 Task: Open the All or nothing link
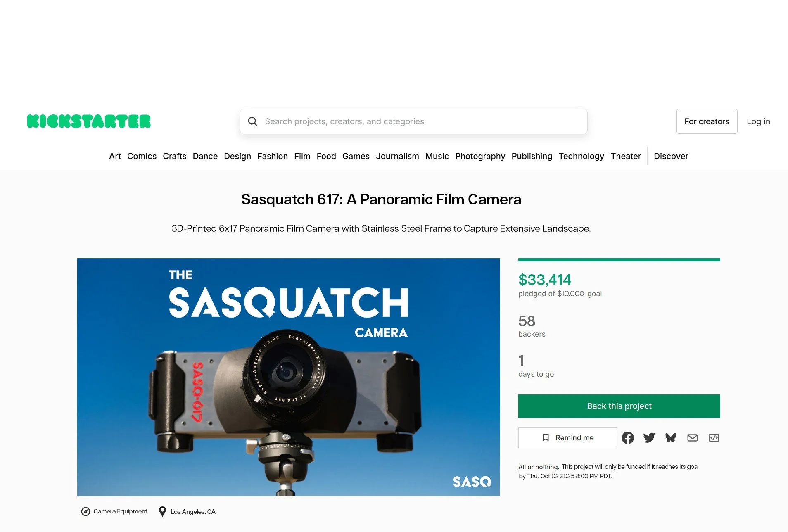539,467
